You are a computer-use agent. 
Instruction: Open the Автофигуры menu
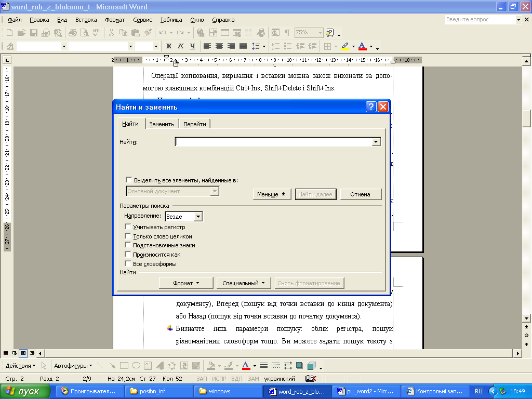(73, 366)
